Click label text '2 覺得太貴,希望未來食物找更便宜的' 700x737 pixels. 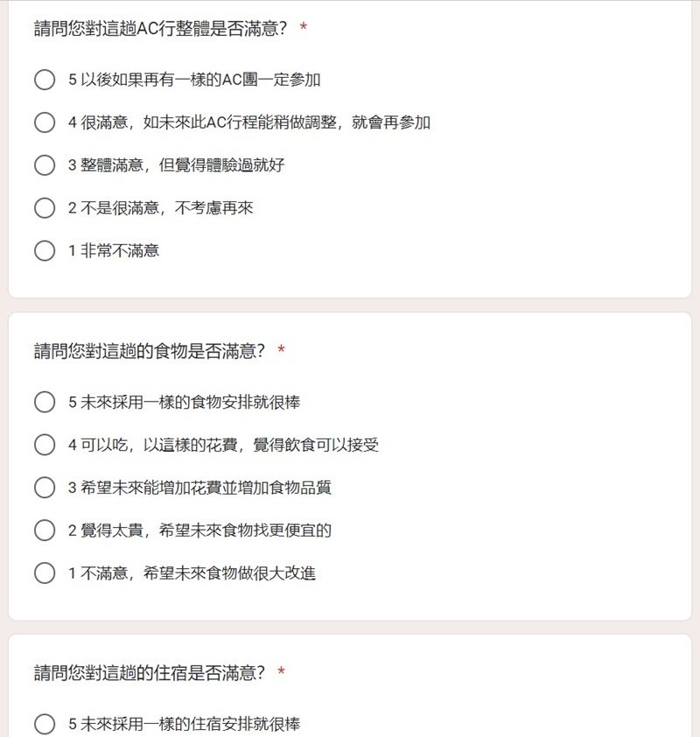[199, 530]
